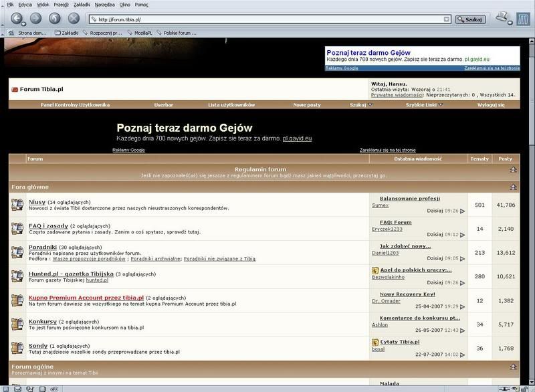Open Sumex's user profile link
535x392 pixels.
click(380, 205)
